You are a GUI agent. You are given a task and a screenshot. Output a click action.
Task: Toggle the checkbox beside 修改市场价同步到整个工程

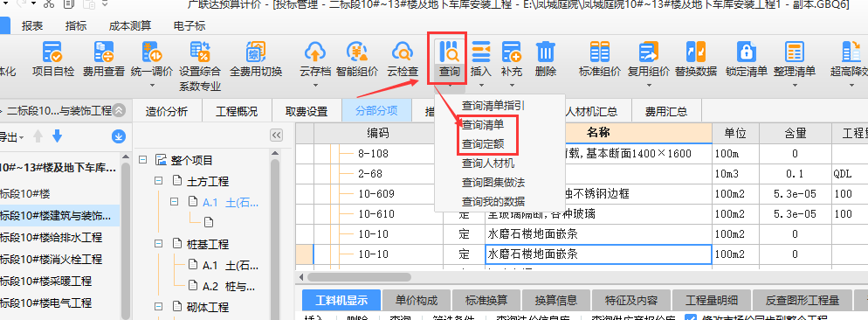pyautogui.click(x=691, y=317)
